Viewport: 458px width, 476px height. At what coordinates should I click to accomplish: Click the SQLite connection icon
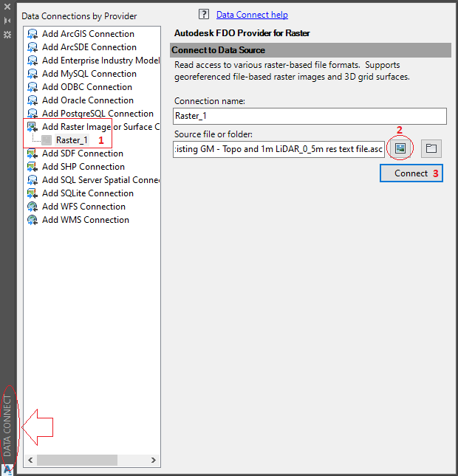33,193
